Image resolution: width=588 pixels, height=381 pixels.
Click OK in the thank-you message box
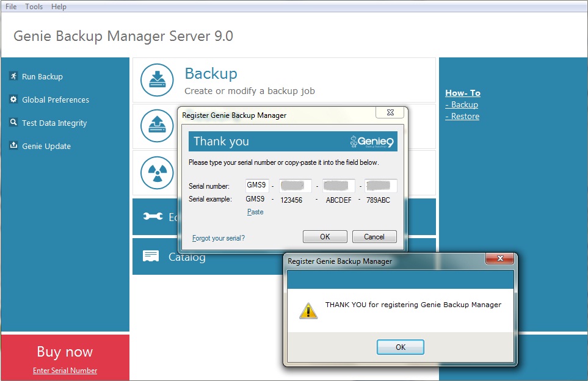pyautogui.click(x=400, y=347)
